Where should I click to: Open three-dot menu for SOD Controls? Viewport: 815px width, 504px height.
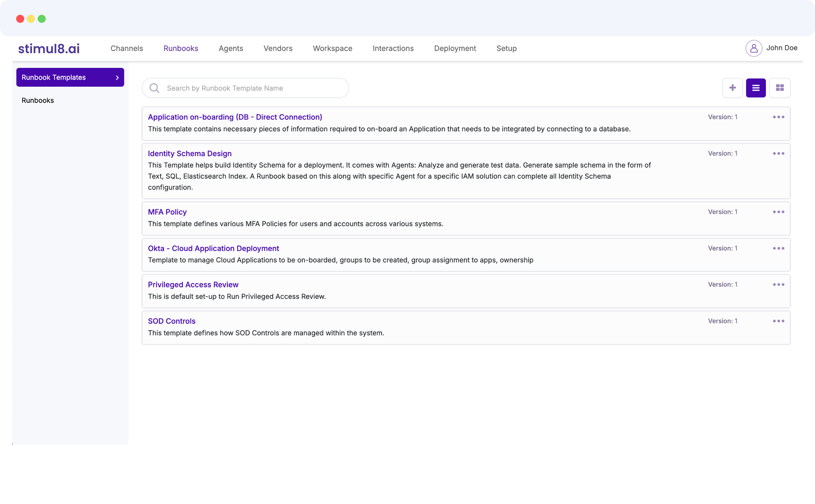(778, 321)
